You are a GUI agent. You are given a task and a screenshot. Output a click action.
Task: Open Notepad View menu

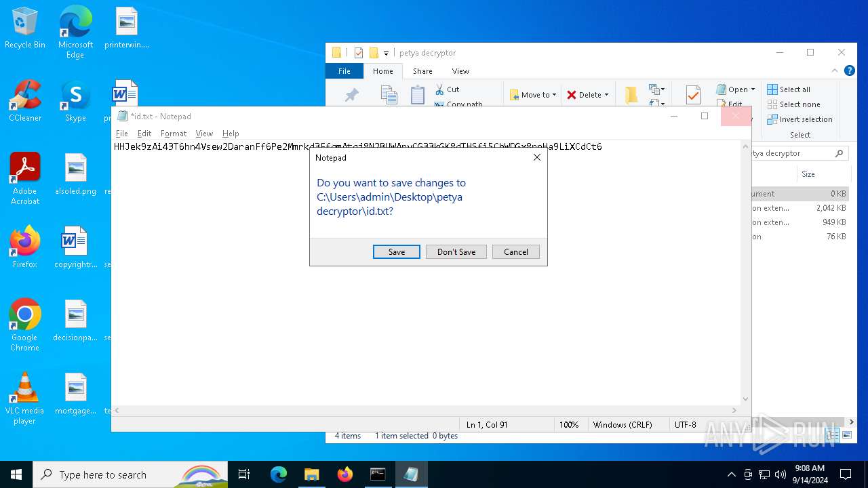click(x=204, y=134)
